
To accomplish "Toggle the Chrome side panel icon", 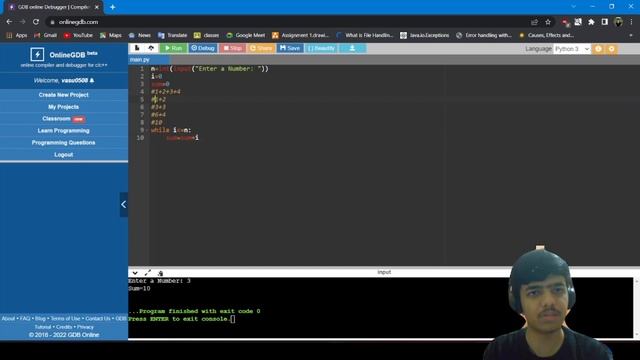I will (605, 22).
